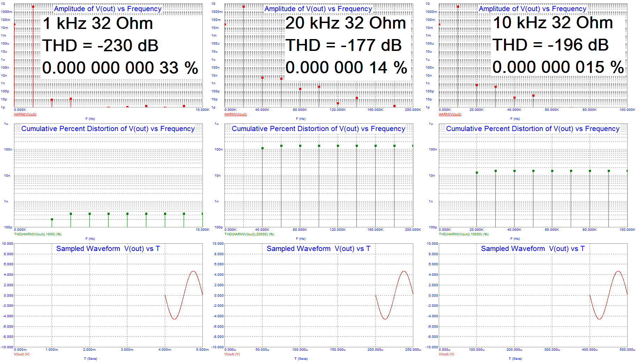Click the Cumulative Percent Distortion title above the THD 10000 plot

[x=533, y=129]
